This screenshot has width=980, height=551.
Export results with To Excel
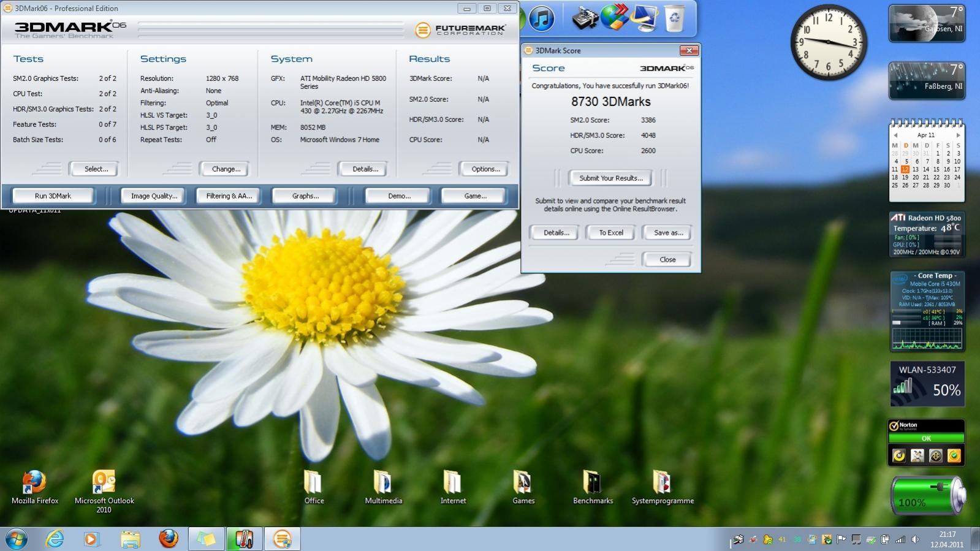(611, 233)
